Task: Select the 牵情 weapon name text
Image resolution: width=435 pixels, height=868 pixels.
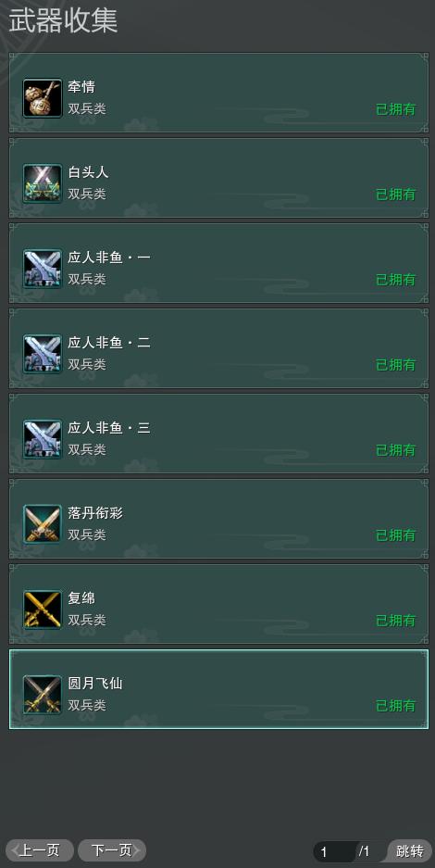Action: click(81, 87)
